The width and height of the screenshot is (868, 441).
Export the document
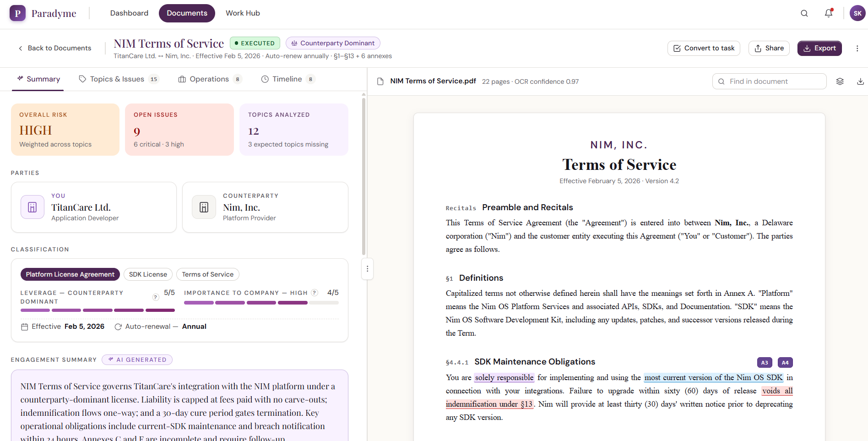pyautogui.click(x=819, y=48)
